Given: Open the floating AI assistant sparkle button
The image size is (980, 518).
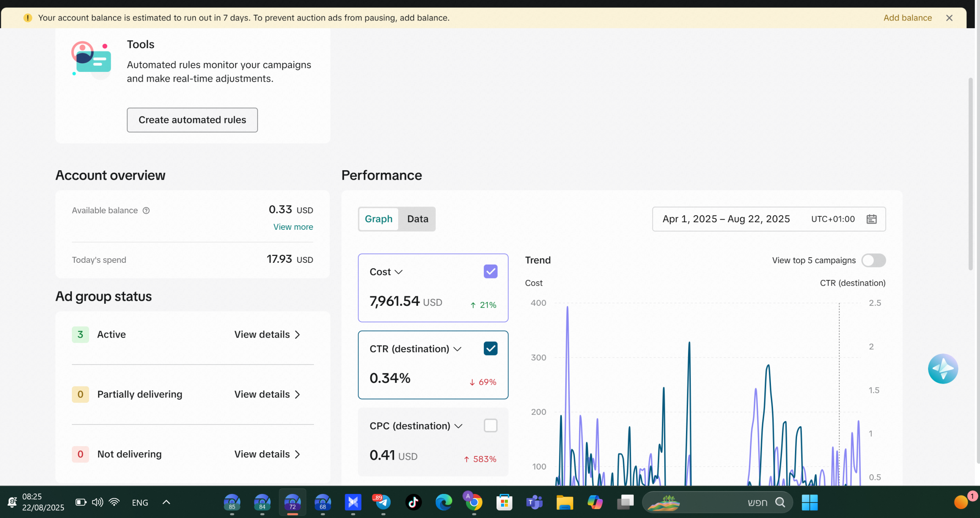Looking at the screenshot, I should click(x=943, y=369).
